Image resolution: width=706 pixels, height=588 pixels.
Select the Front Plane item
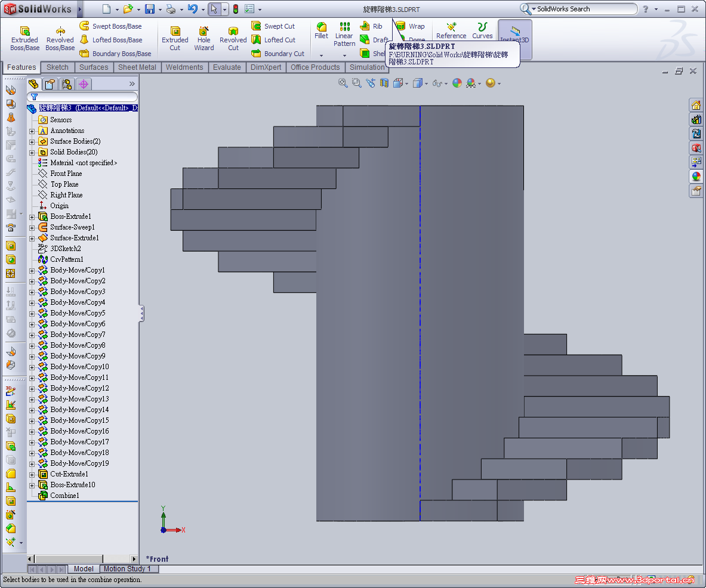pyautogui.click(x=60, y=173)
